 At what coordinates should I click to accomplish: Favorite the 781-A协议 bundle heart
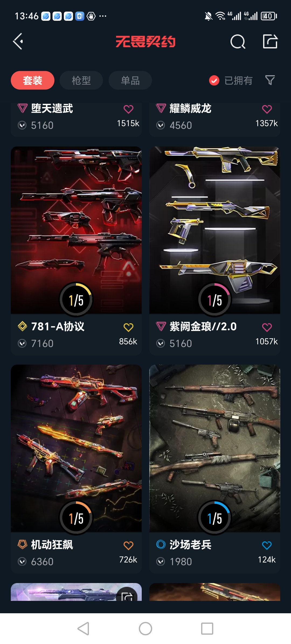[128, 327]
